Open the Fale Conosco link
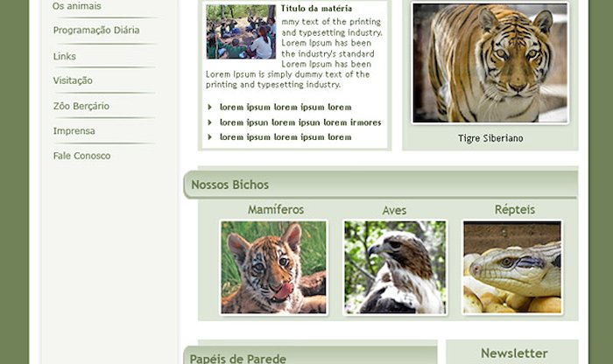The width and height of the screenshot is (613, 364). [x=81, y=156]
